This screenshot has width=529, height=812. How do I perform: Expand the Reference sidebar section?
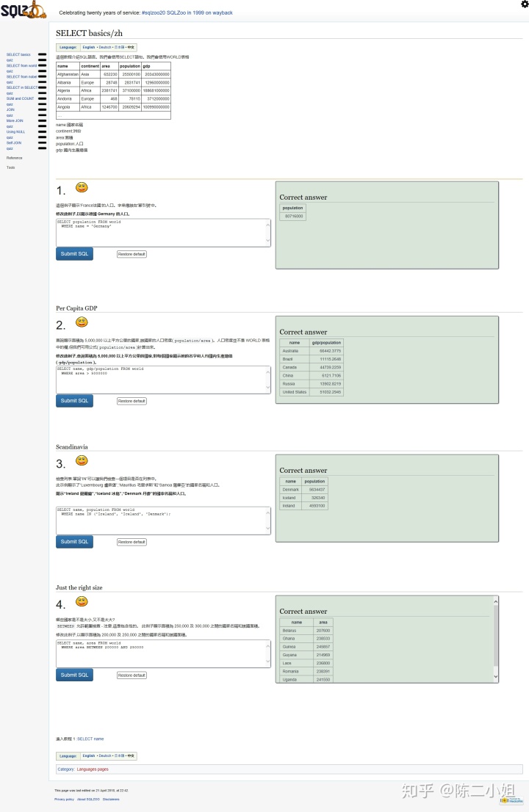14,158
